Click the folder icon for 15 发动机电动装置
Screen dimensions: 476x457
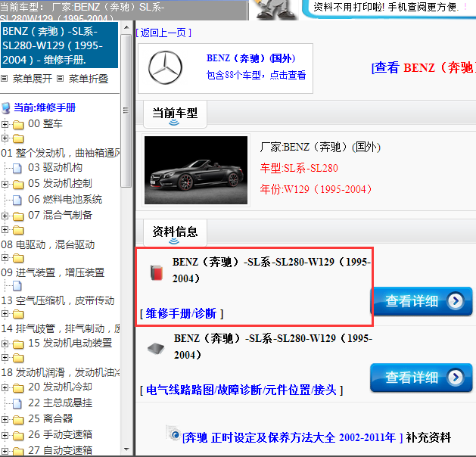(x=18, y=344)
